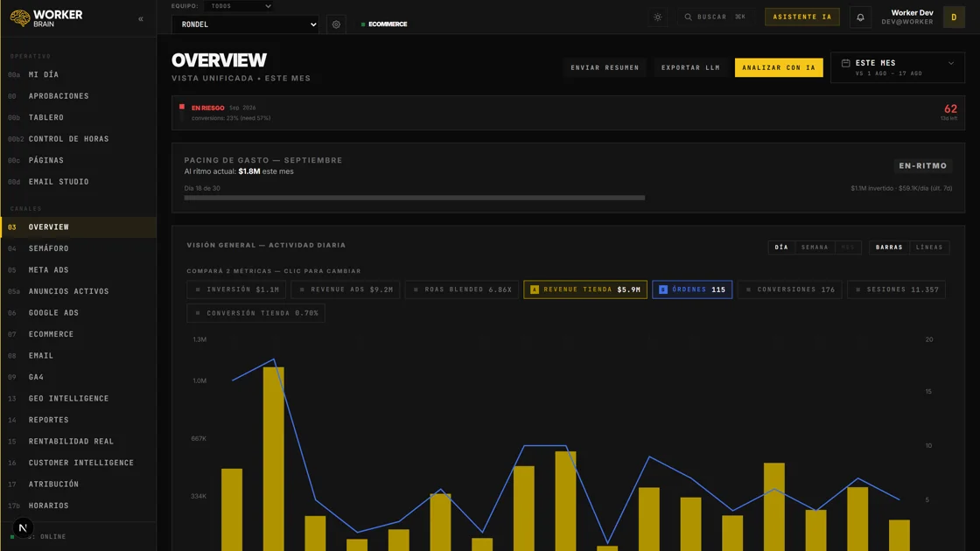The width and height of the screenshot is (980, 551).
Task: Open Aprobaciones in the sidebar
Action: 78,96
